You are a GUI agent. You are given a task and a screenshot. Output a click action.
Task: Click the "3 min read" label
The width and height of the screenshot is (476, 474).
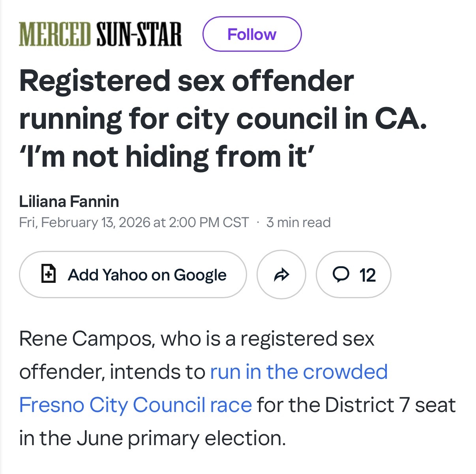coord(298,222)
